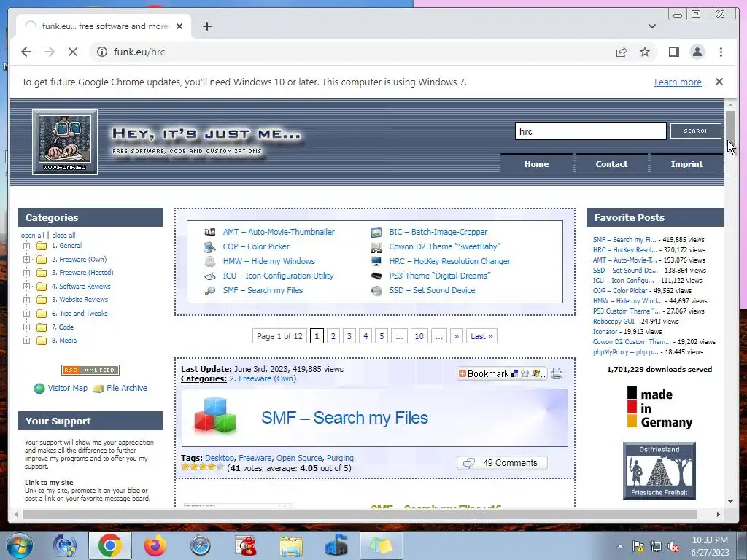Click the COP Color Picker icon

(209, 246)
